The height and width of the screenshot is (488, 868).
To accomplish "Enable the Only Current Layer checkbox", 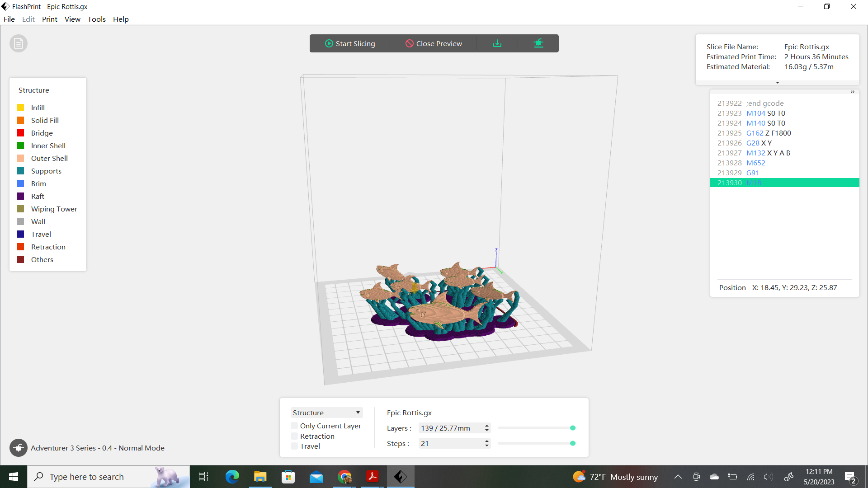I will click(294, 426).
